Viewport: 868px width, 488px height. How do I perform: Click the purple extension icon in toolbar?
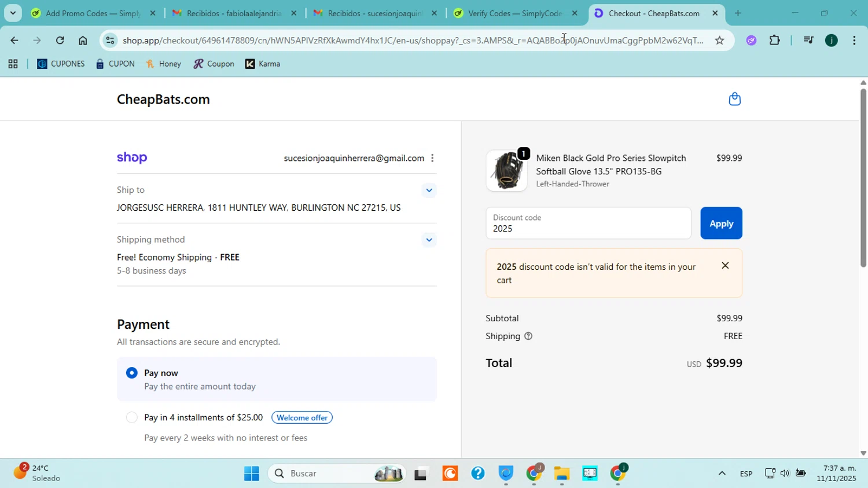pos(751,41)
